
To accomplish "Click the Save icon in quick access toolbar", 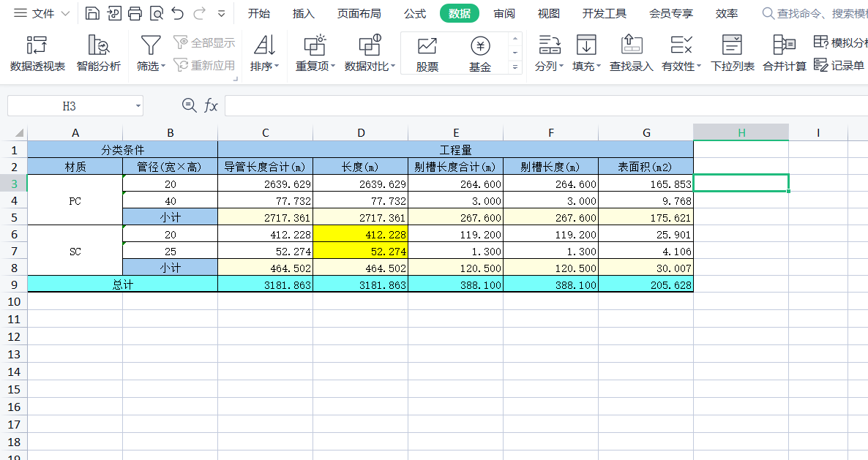I will click(x=92, y=12).
